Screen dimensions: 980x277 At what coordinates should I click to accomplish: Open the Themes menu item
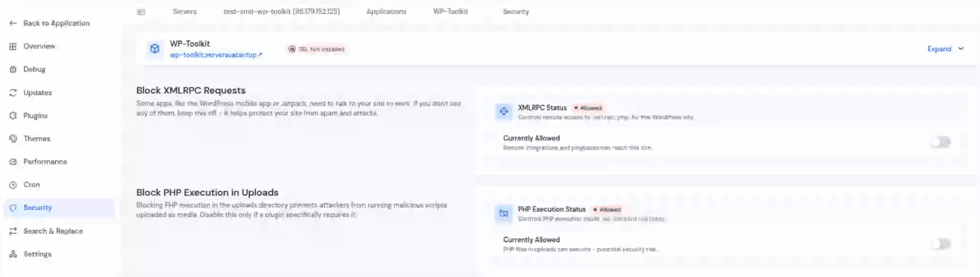point(59,138)
